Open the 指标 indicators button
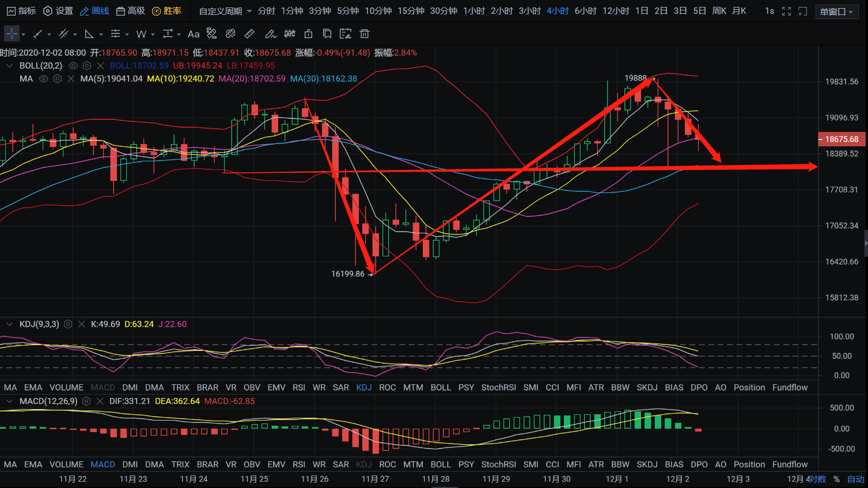The height and width of the screenshot is (488, 868). click(x=21, y=11)
